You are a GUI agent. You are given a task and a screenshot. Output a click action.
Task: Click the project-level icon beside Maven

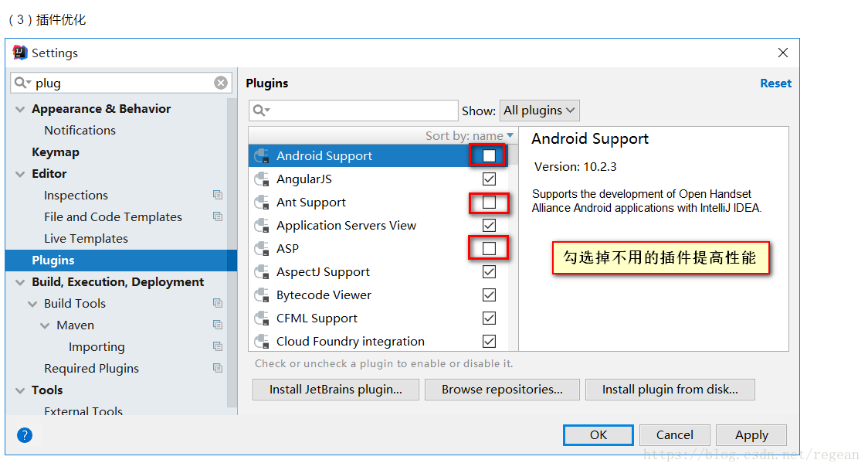(x=218, y=325)
